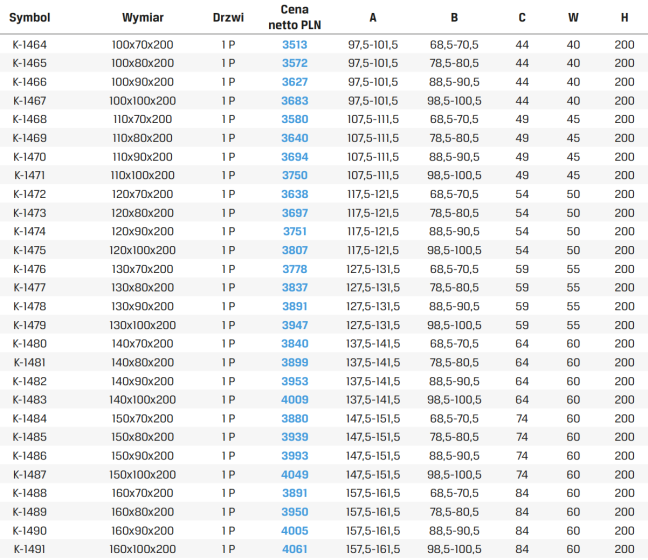Click price 3807

[x=295, y=250]
